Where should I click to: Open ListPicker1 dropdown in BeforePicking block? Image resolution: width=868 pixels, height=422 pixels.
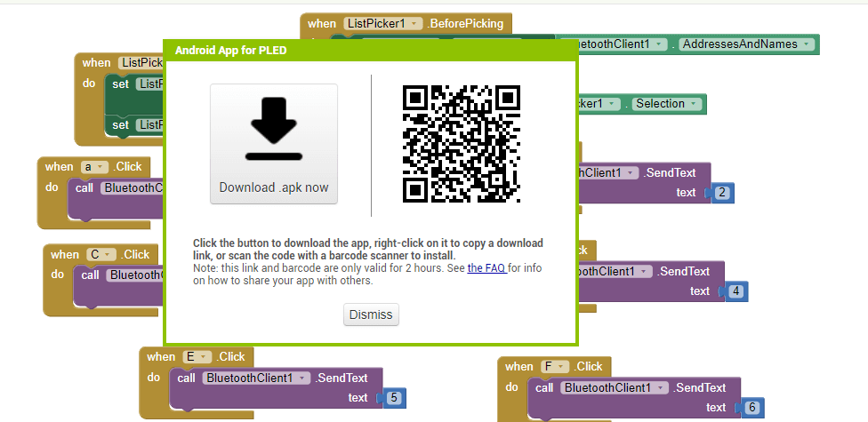click(416, 24)
